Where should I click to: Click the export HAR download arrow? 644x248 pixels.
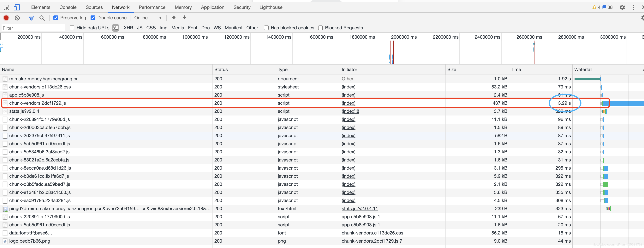184,18
